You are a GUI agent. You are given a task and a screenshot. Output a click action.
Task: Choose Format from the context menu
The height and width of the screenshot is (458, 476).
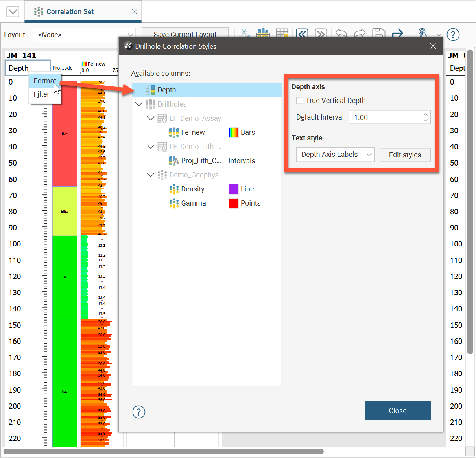[44, 81]
